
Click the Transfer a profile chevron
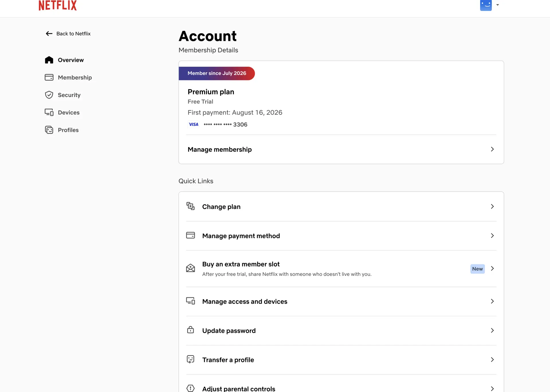click(492, 359)
